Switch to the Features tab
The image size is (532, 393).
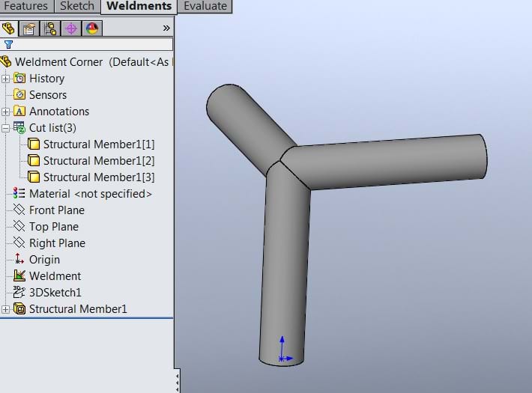pos(25,6)
